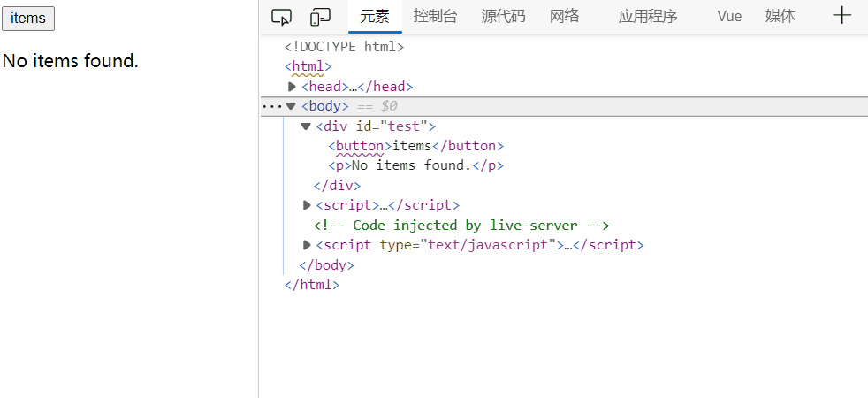
Task: Select the opening html tag row
Action: tap(308, 67)
